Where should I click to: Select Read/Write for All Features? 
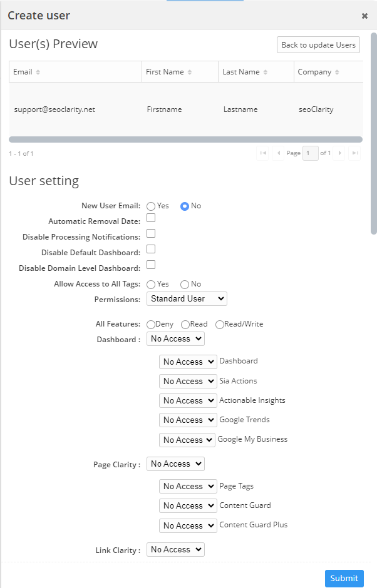220,325
